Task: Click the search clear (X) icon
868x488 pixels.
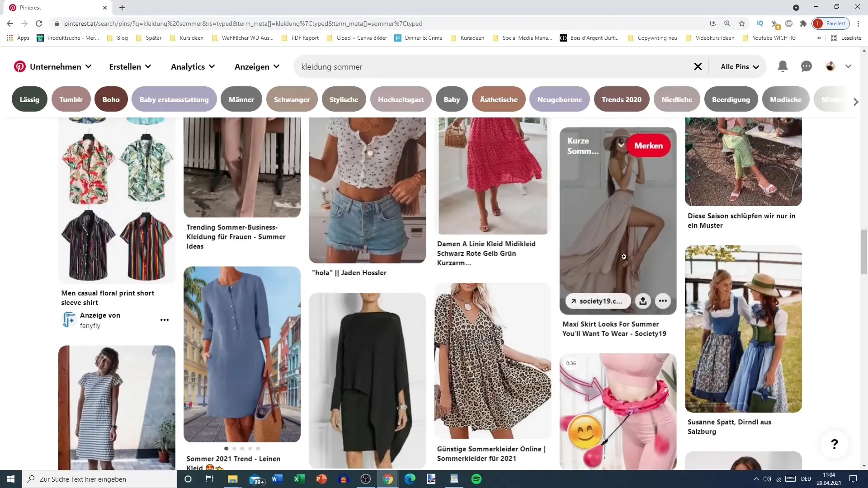Action: [698, 66]
